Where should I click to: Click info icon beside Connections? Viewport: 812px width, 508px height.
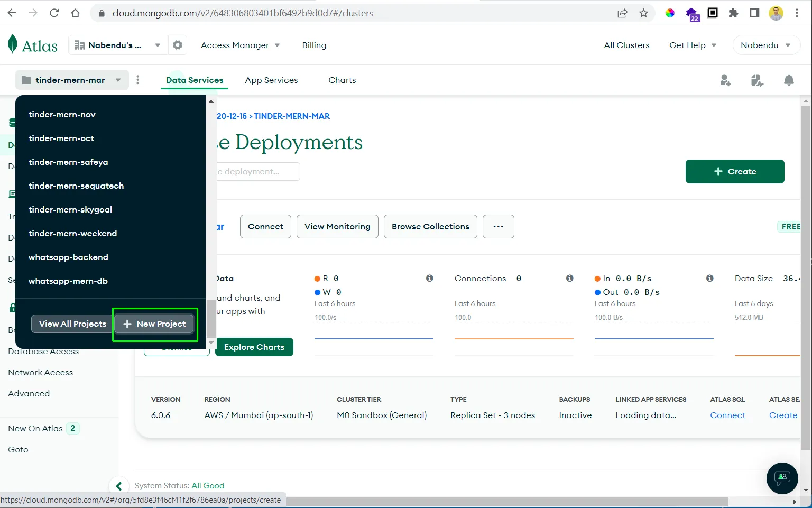(x=570, y=278)
